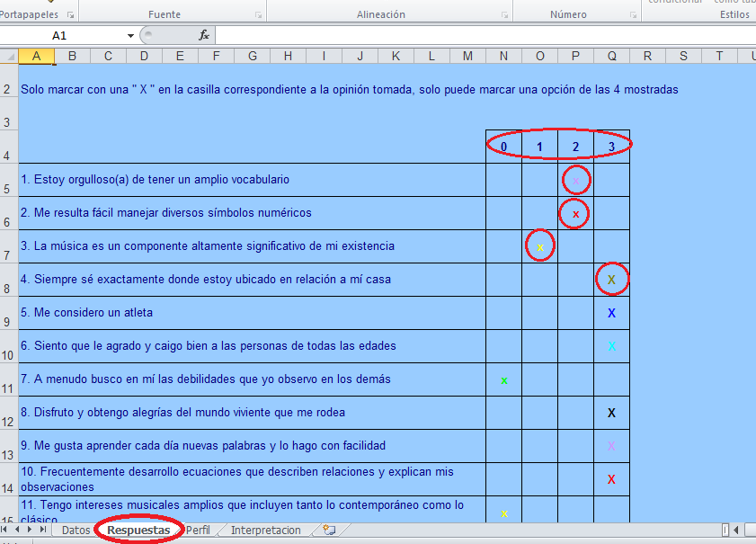
Task: Open the Portapapeles group dialog launcher
Action: (x=70, y=13)
